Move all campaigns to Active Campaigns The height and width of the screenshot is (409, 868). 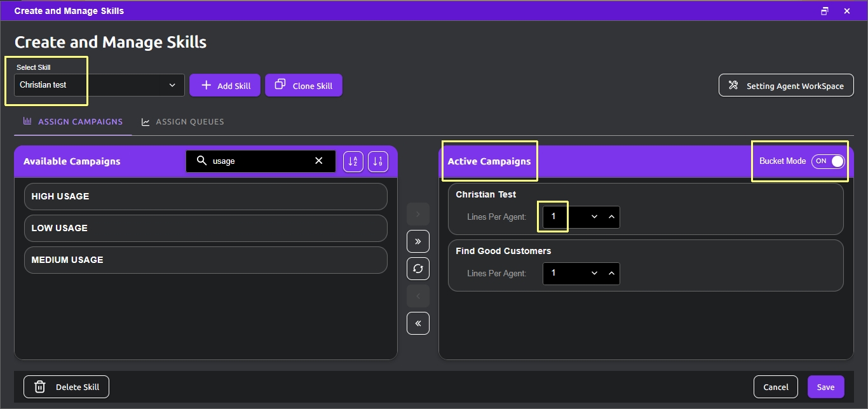418,241
